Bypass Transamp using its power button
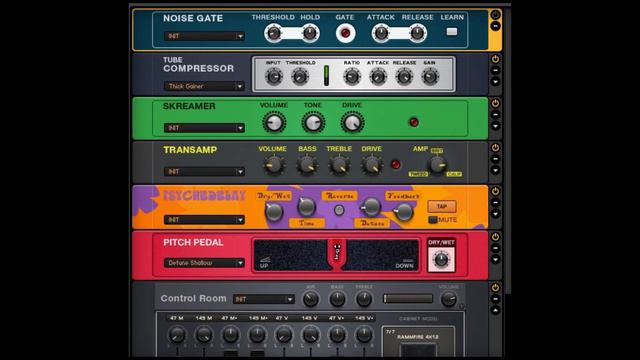Image resolution: width=640 pixels, height=360 pixels. click(x=495, y=147)
